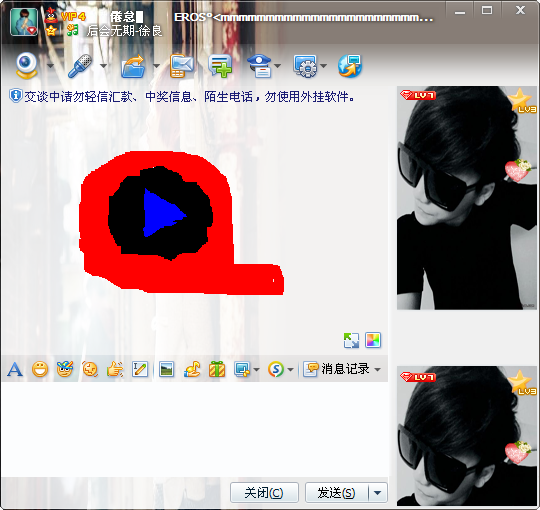
Task: Insert a picture into the message
Action: coord(167,370)
